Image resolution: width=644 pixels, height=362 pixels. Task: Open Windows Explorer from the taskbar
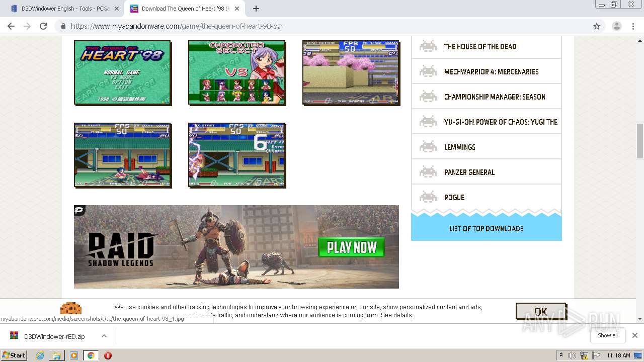tap(57, 355)
